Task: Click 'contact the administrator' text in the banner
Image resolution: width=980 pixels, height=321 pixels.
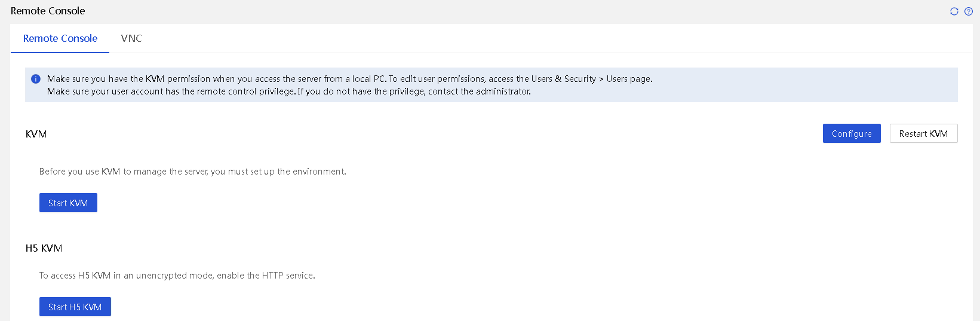Action: 479,91
